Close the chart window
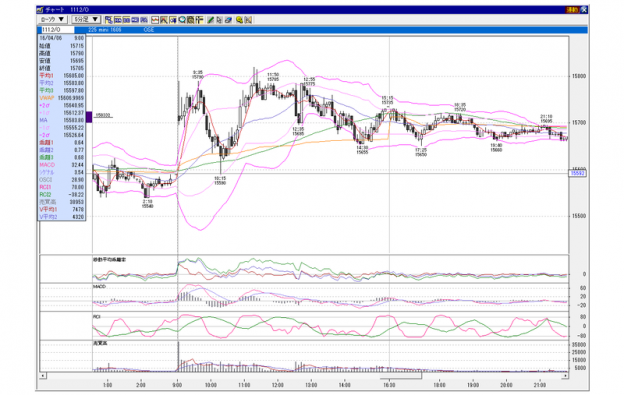 (x=583, y=10)
